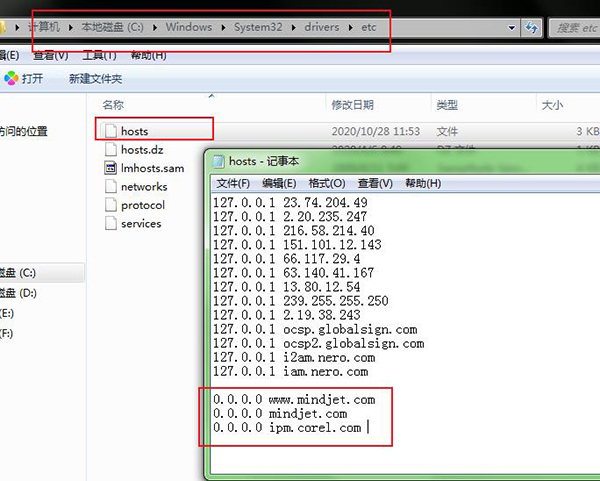The image size is (600, 481).
Task: Click the lmhosts.sam file icon
Action: click(x=111, y=168)
